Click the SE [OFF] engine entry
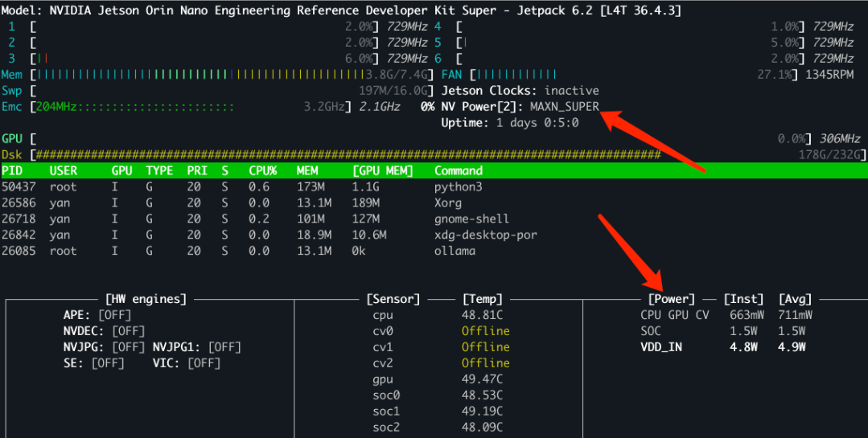The image size is (868, 438). 93,363
